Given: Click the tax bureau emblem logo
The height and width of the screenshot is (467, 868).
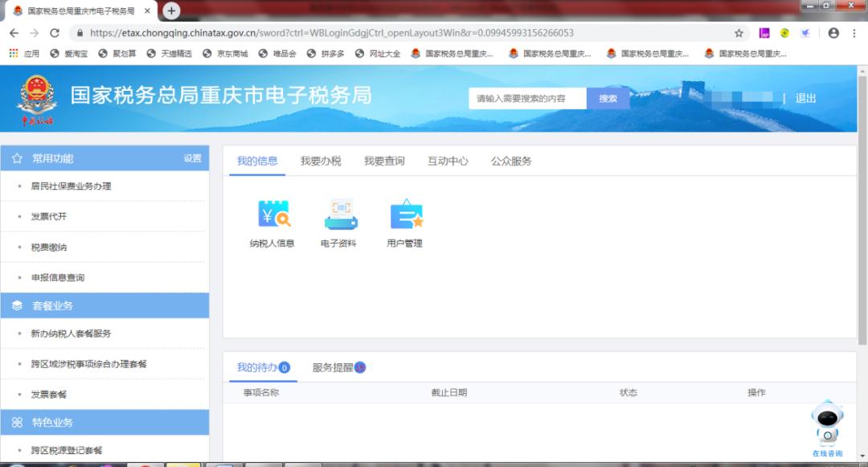Looking at the screenshot, I should click(x=36, y=100).
